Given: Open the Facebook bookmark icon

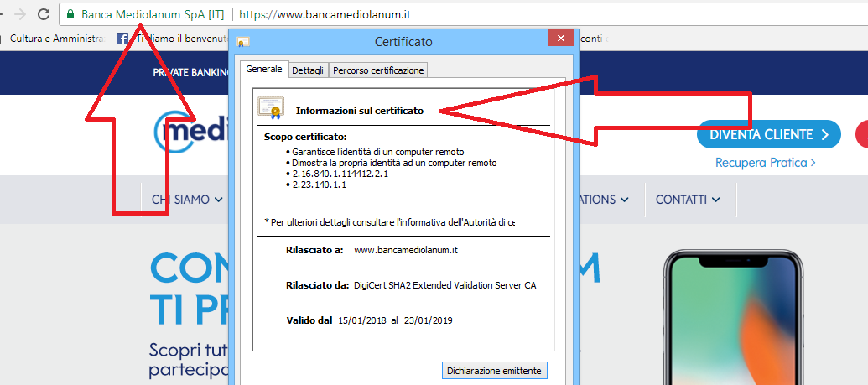Looking at the screenshot, I should 122,39.
